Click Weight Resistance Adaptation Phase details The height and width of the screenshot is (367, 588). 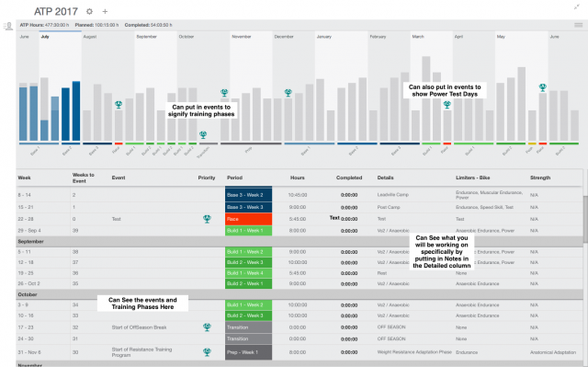414,352
